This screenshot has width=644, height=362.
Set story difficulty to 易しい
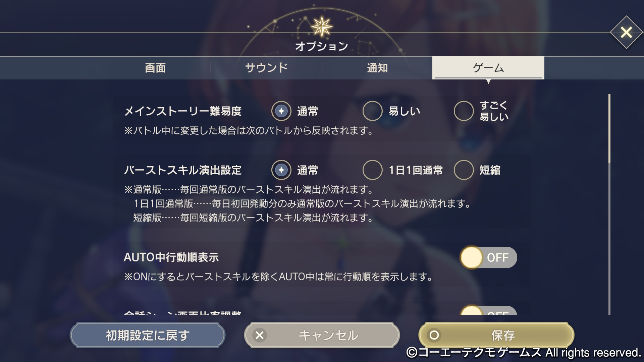click(373, 111)
